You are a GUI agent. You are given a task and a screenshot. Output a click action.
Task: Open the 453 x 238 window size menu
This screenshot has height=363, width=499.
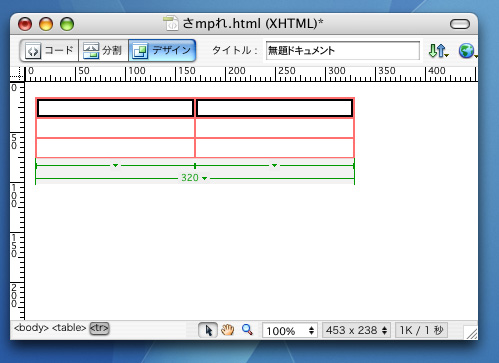356,330
